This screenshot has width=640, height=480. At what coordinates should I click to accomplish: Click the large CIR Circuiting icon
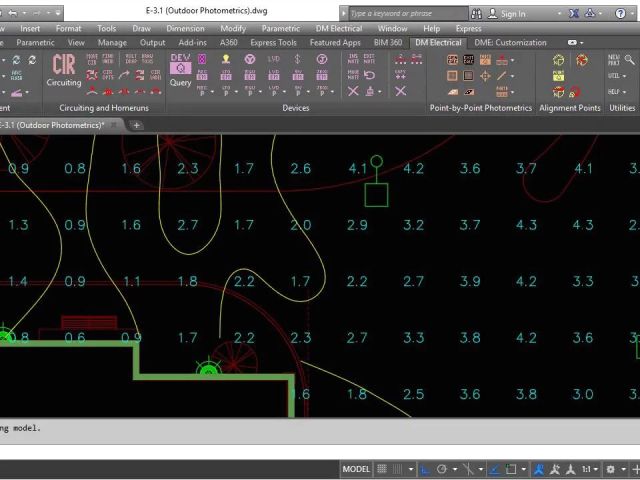click(64, 69)
